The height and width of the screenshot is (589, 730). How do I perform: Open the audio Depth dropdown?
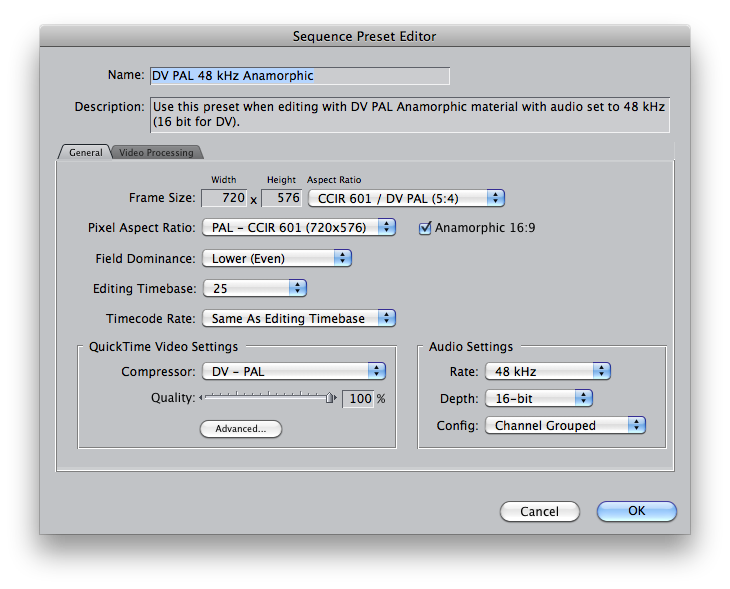(539, 399)
